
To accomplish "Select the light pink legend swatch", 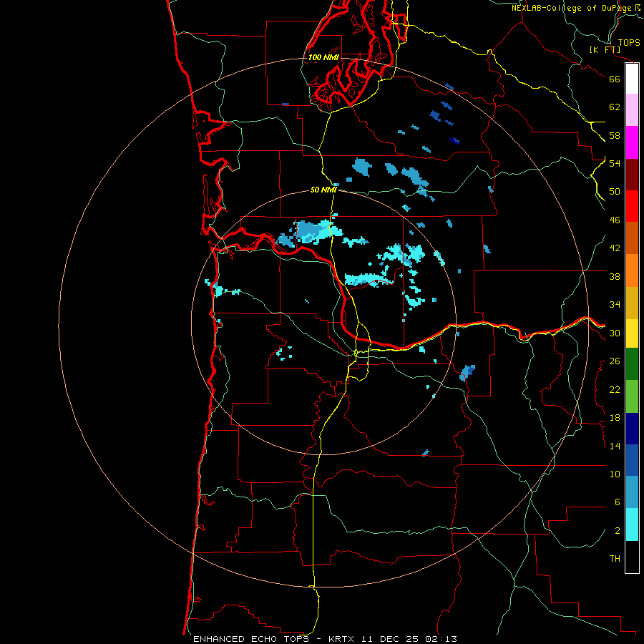I will tap(632, 110).
